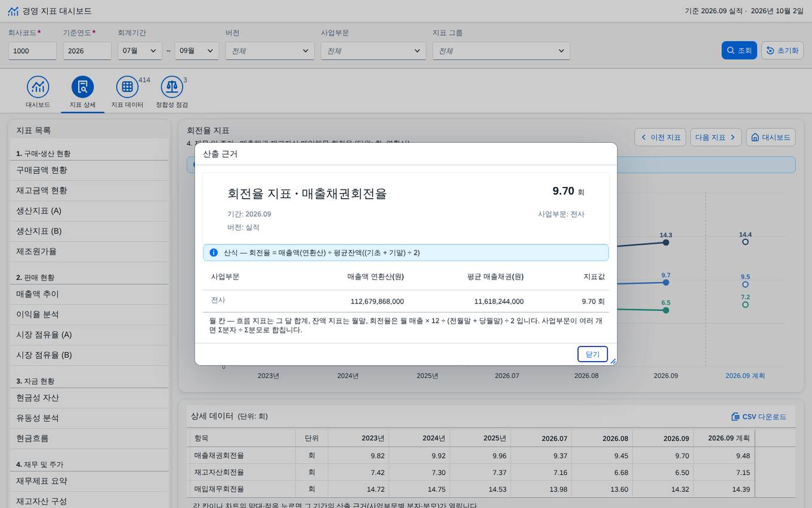Open 제조원가율 in the 지표 목록
This screenshot has height=508, width=812.
90,252
